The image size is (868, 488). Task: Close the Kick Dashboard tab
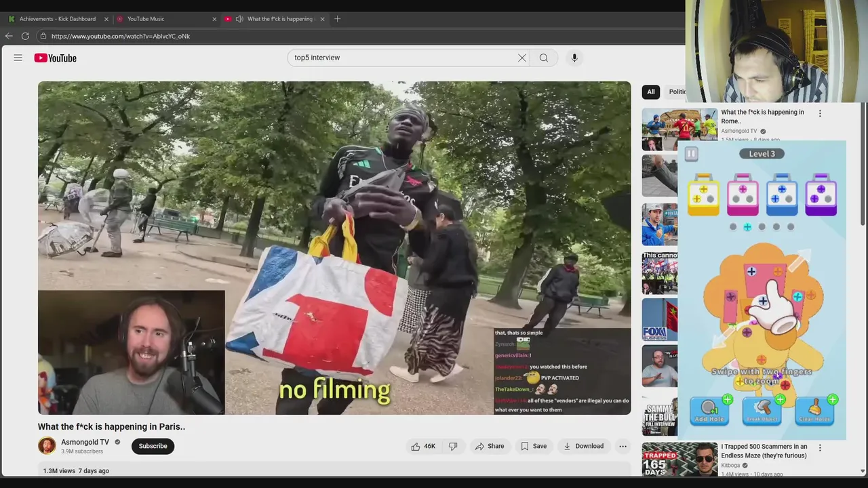(106, 19)
